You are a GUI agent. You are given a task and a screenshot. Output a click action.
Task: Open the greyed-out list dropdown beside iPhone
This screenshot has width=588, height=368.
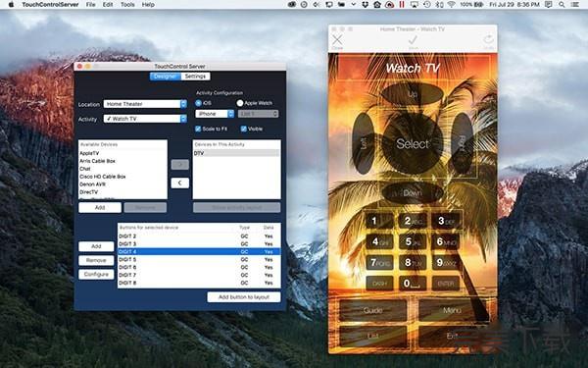259,114
